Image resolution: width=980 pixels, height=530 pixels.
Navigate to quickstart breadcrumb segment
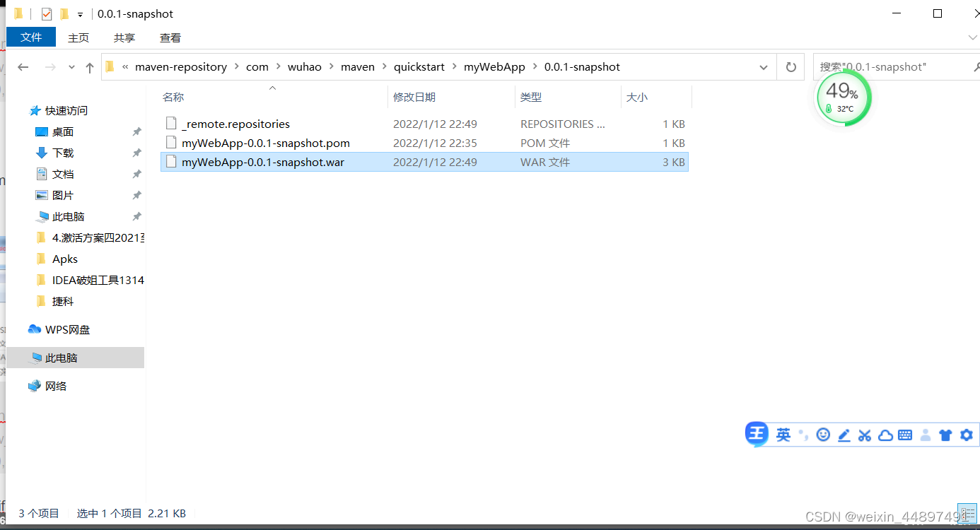(x=419, y=67)
